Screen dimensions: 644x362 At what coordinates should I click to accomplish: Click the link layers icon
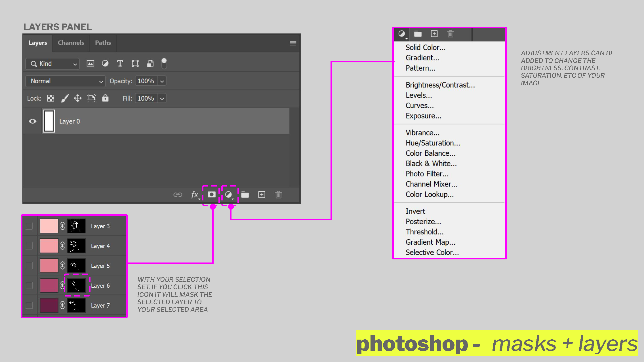[x=178, y=195]
